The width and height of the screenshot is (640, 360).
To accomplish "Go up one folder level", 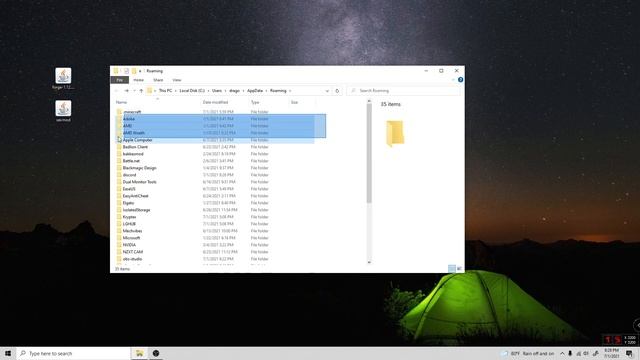I will click(x=141, y=91).
